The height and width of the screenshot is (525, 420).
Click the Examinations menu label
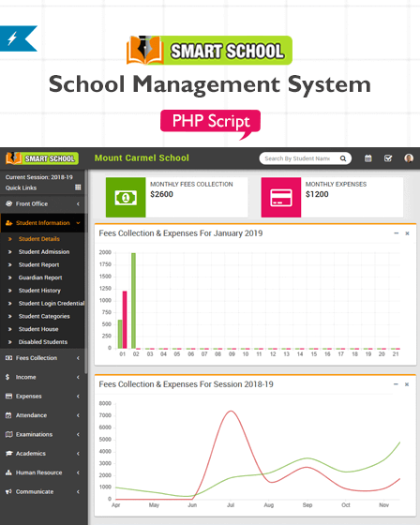pos(34,434)
